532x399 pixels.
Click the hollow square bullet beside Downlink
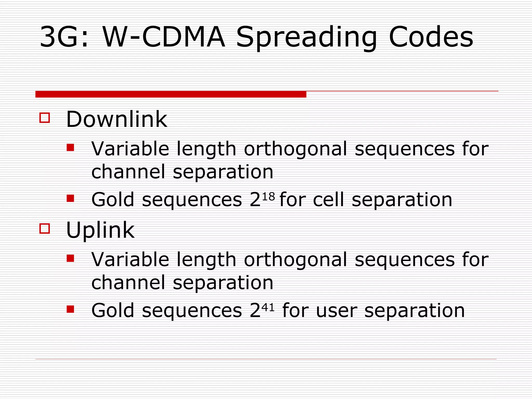tap(44, 118)
